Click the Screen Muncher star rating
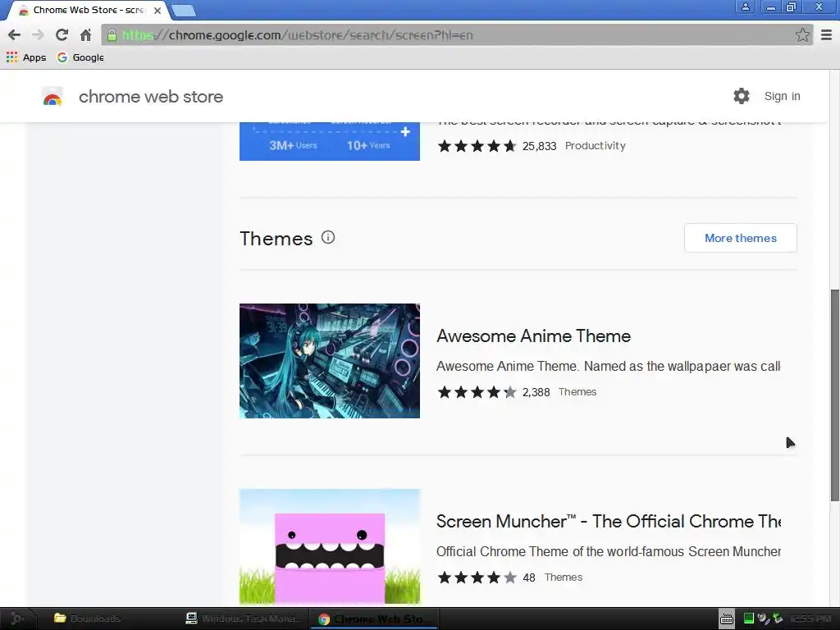The height and width of the screenshot is (630, 840). [477, 577]
